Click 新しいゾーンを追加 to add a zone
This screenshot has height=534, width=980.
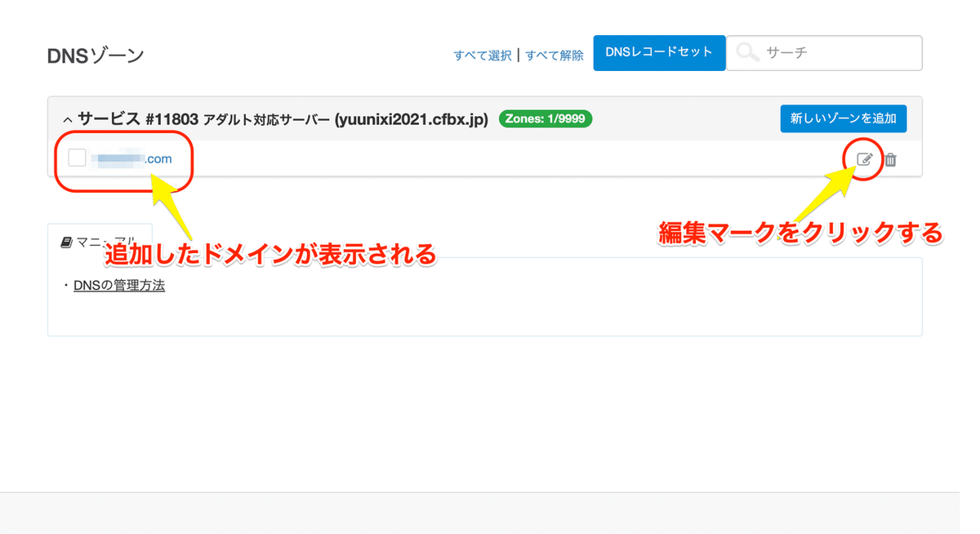(843, 118)
